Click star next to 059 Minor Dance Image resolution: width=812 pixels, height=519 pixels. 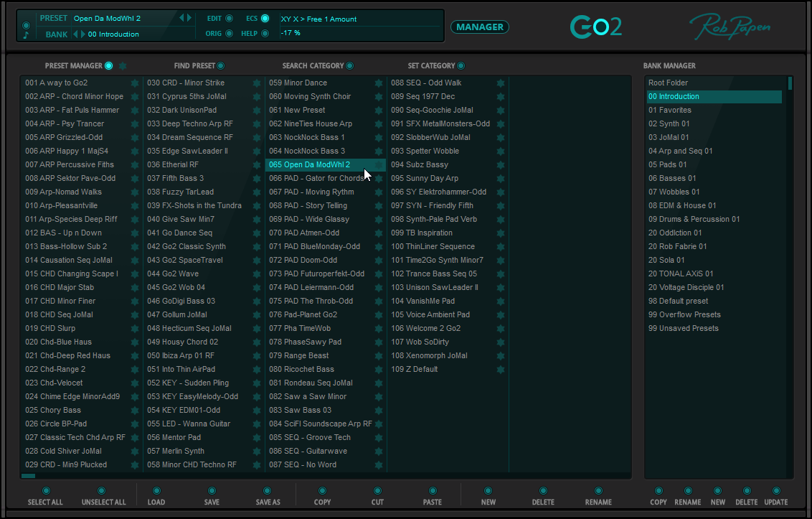(x=379, y=83)
